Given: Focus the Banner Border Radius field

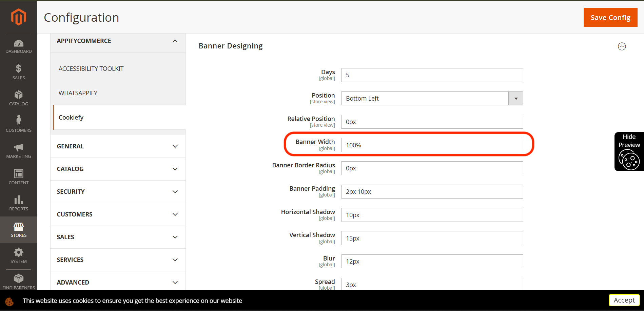Looking at the screenshot, I should click(x=432, y=168).
